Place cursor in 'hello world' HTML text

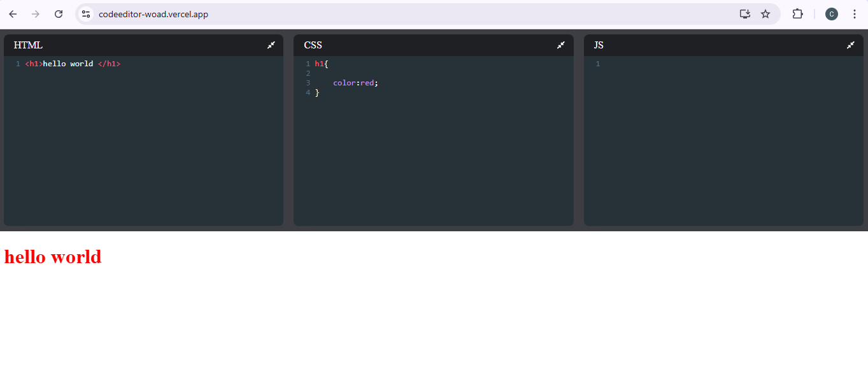point(68,64)
